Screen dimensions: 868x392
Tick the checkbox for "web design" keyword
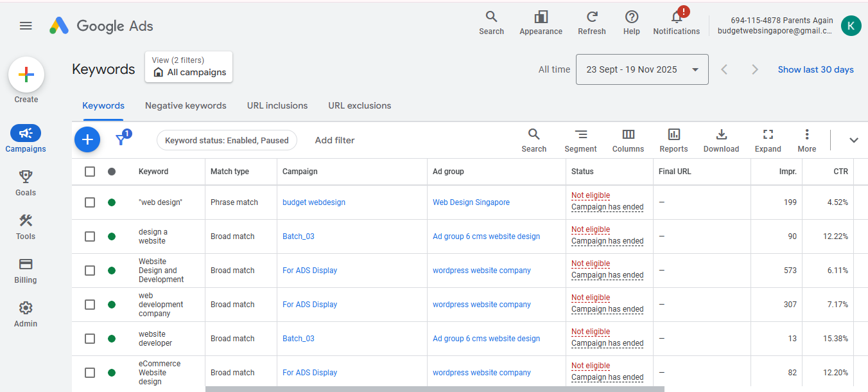(x=90, y=202)
